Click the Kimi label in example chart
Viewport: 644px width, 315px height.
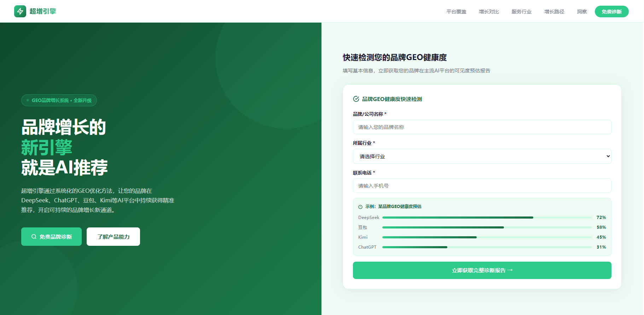click(363, 237)
